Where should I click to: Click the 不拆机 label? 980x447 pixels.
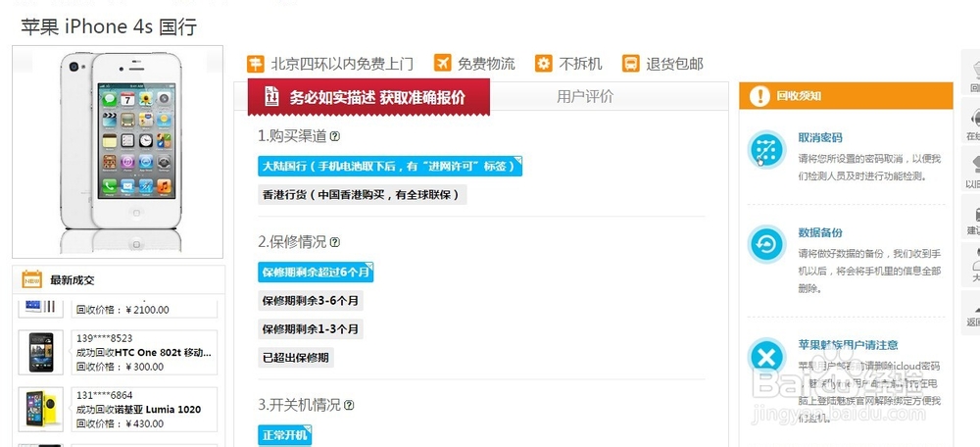[580, 64]
